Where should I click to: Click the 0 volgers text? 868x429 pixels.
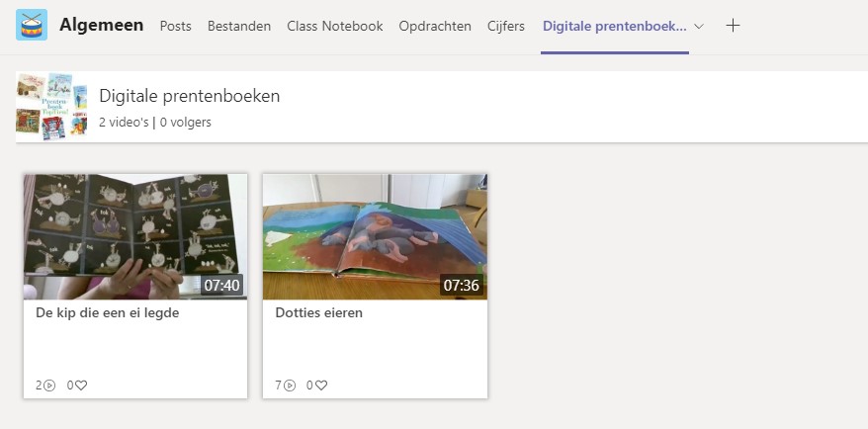tap(186, 123)
